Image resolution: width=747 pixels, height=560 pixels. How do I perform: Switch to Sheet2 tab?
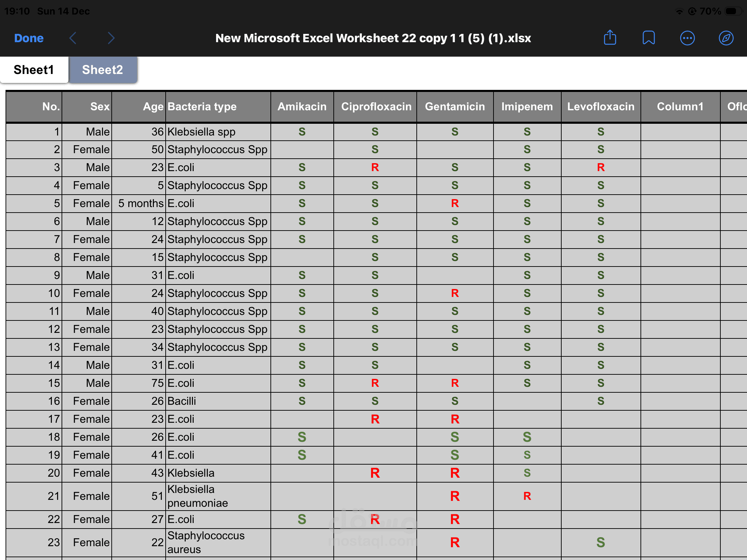[102, 70]
